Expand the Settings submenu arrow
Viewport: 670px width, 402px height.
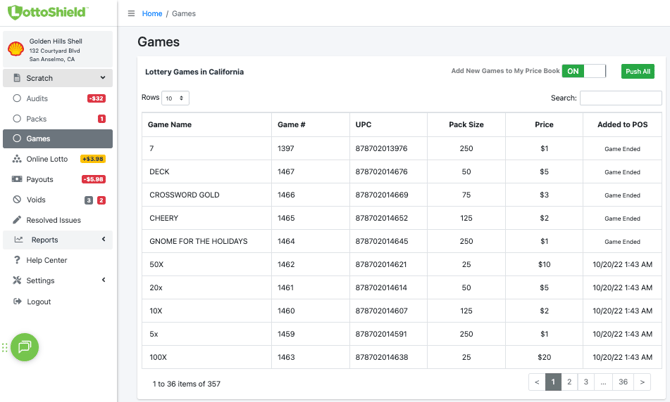103,280
